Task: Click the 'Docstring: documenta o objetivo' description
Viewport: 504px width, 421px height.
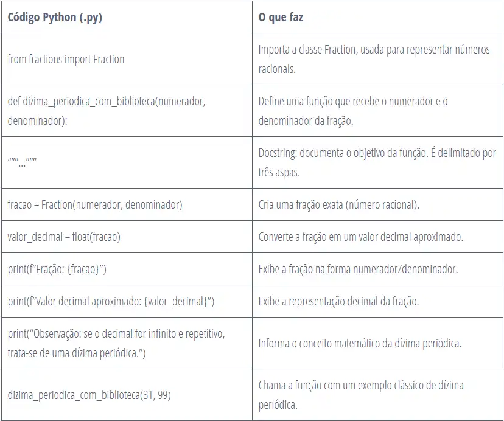Action: tap(377, 162)
